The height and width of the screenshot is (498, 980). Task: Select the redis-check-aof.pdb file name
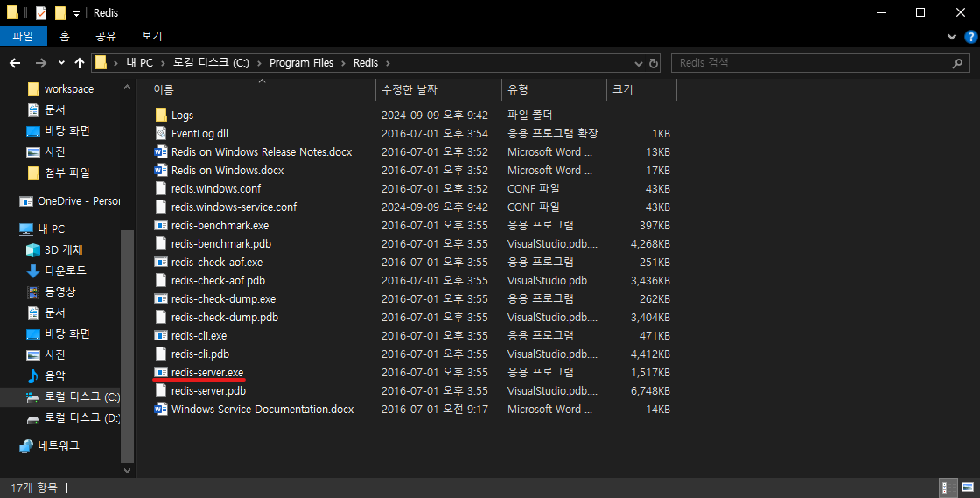click(x=218, y=281)
